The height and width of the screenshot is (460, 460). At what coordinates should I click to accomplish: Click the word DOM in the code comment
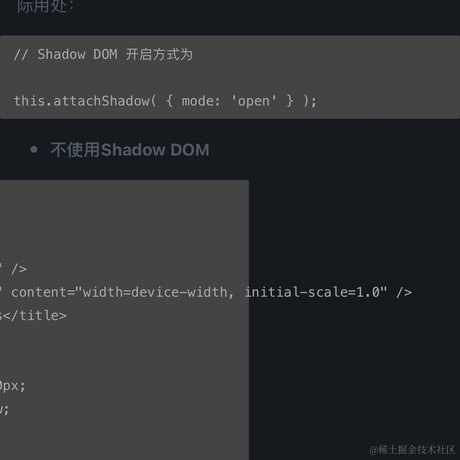pos(105,54)
